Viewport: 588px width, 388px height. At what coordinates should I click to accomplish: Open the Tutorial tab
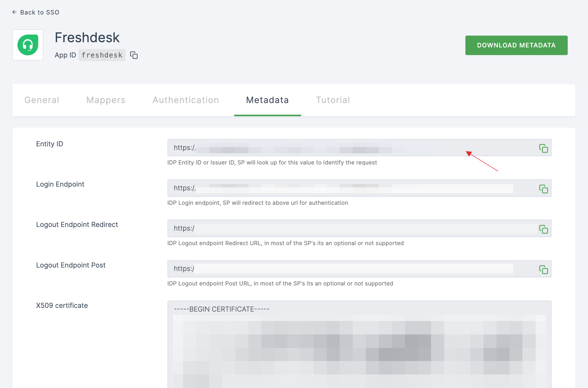(333, 100)
